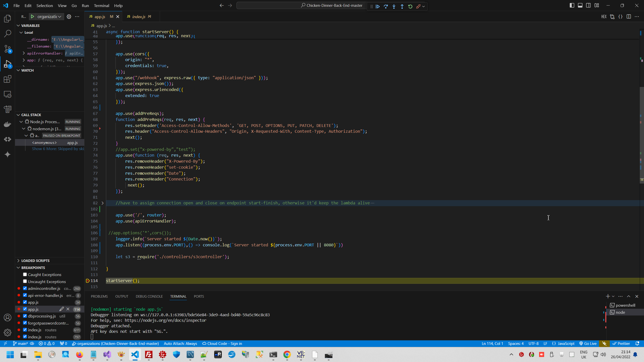Select the powershell terminal instance
Image resolution: width=644 pixels, height=362 pixels.
coord(625,305)
